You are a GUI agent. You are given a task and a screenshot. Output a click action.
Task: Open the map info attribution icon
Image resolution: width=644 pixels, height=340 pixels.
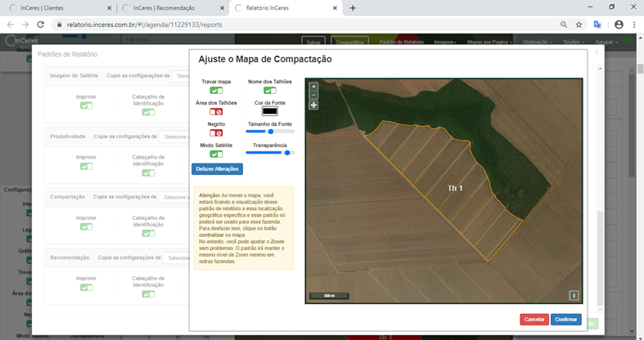pos(574,295)
